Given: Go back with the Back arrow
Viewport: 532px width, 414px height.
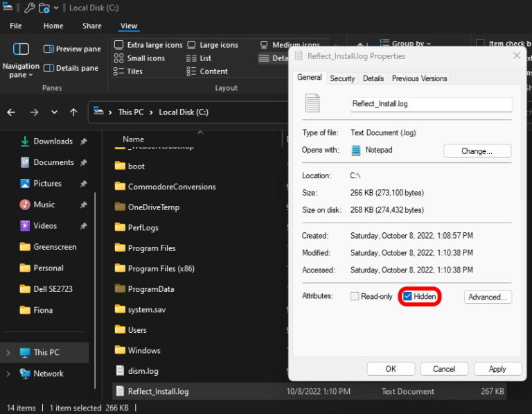Looking at the screenshot, I should pos(12,112).
